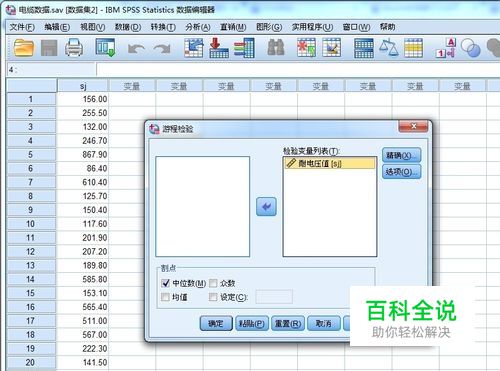The image size is (500, 371).
Task: Check the 设定(C) custom checkbox
Action: click(x=213, y=297)
